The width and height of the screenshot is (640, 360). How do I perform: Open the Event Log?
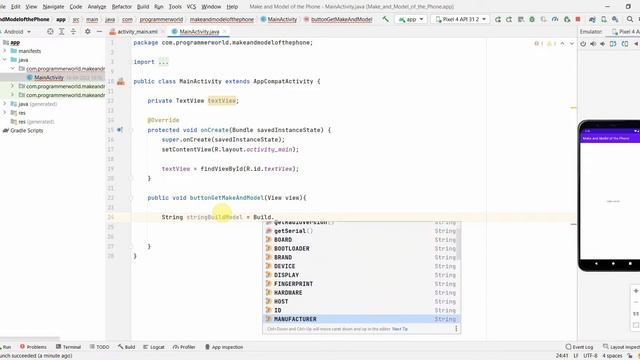(x=579, y=347)
